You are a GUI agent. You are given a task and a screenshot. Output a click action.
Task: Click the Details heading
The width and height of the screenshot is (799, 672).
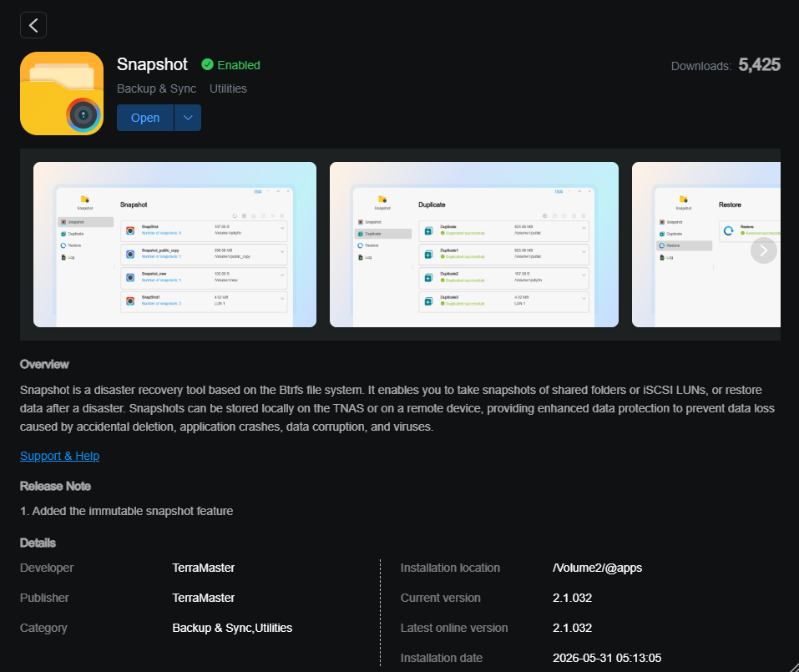[38, 543]
